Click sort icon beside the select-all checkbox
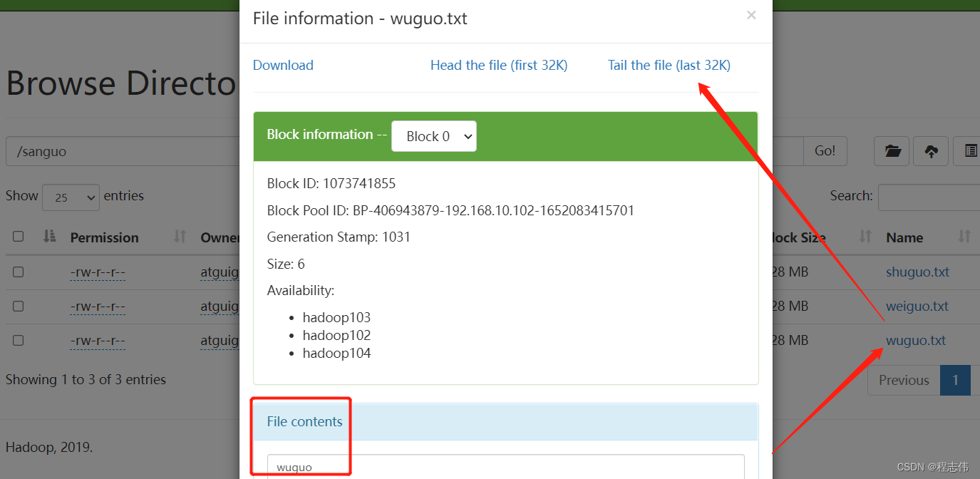Image resolution: width=980 pixels, height=479 pixels. tap(49, 237)
